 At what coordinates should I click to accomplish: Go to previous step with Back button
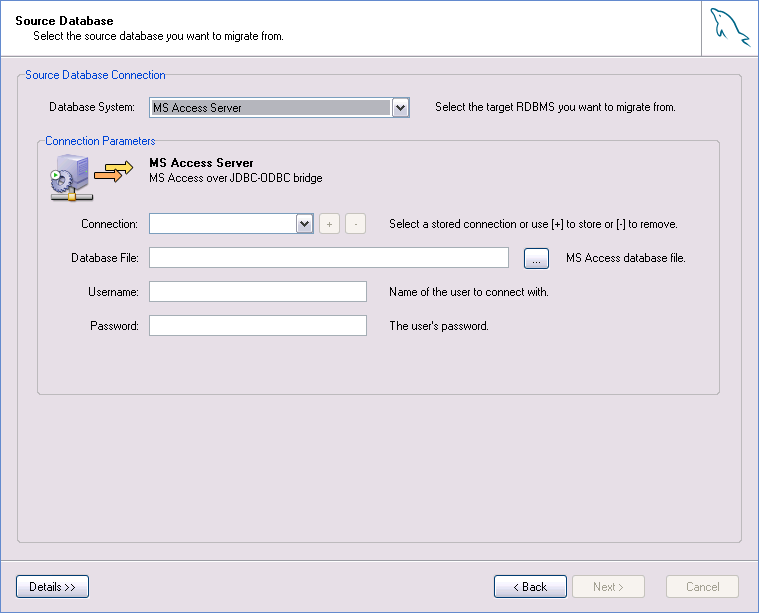(x=530, y=587)
